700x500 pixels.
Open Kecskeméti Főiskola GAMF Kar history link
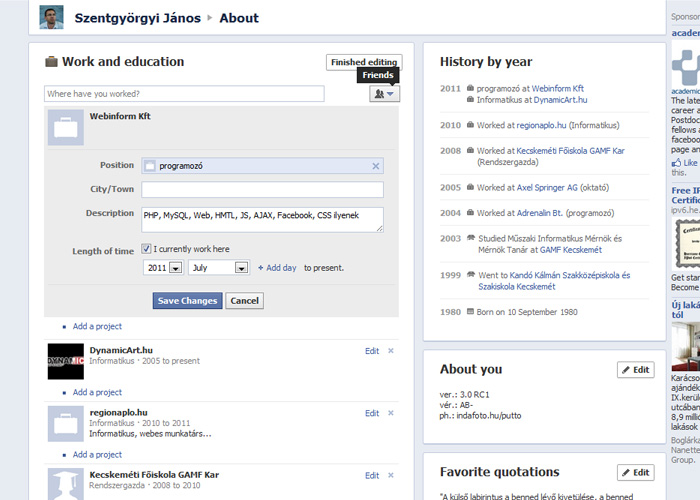tap(571, 151)
